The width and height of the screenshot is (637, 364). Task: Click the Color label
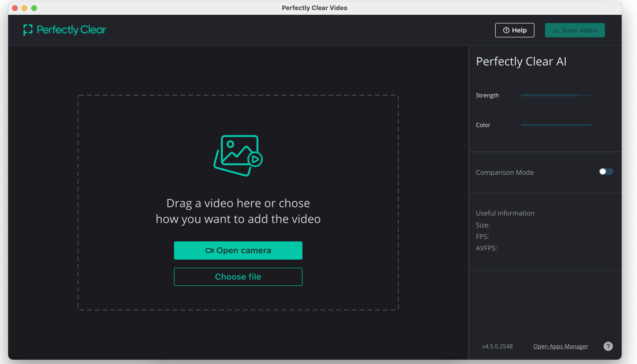coord(483,125)
